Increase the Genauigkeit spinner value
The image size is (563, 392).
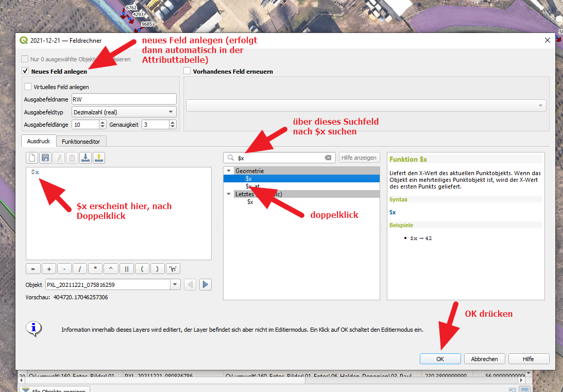pos(173,122)
